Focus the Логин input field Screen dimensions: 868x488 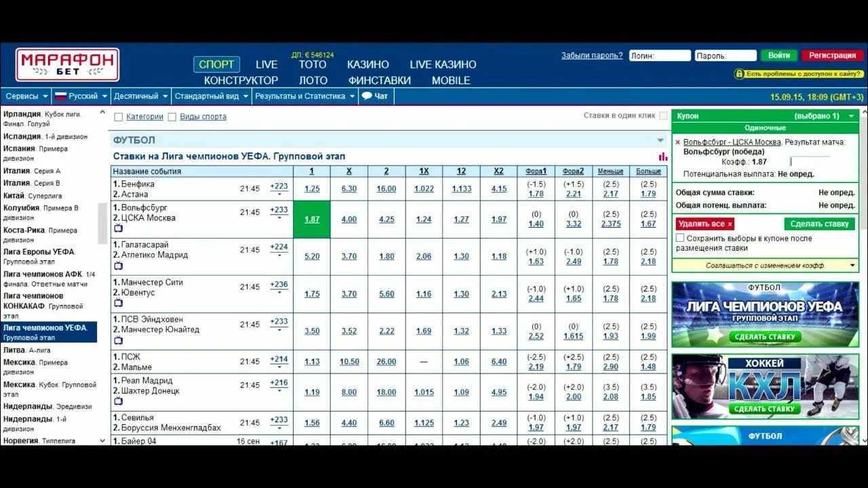[660, 56]
